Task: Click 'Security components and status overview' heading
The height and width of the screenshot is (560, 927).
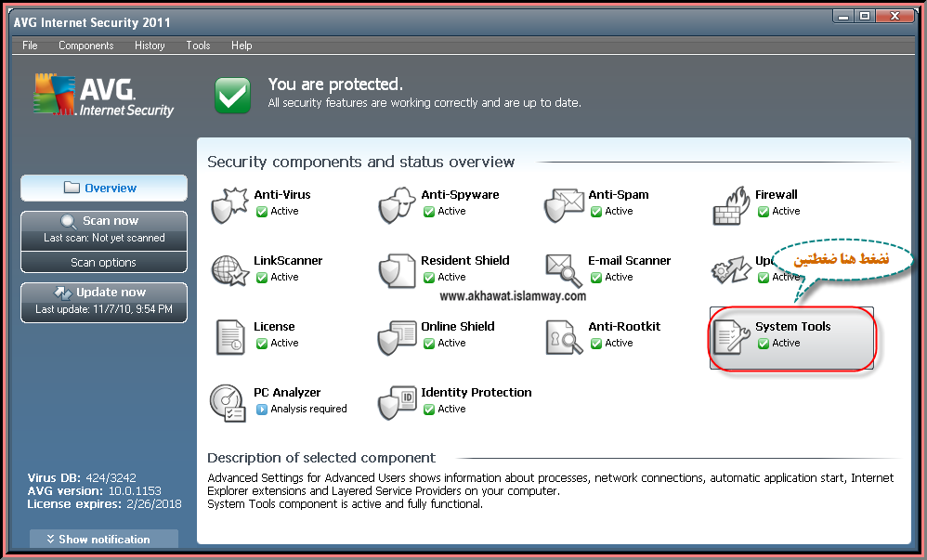Action: pos(360,162)
